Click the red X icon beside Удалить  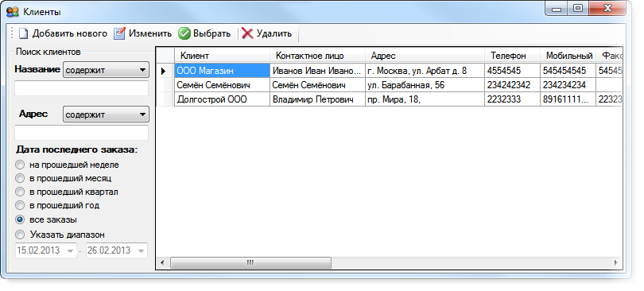(x=247, y=33)
